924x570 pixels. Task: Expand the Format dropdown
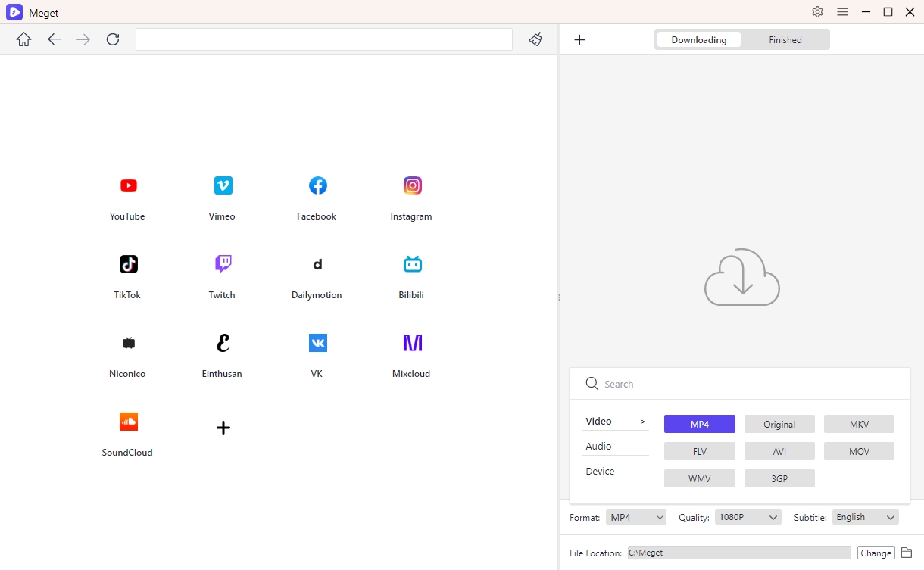pyautogui.click(x=636, y=518)
